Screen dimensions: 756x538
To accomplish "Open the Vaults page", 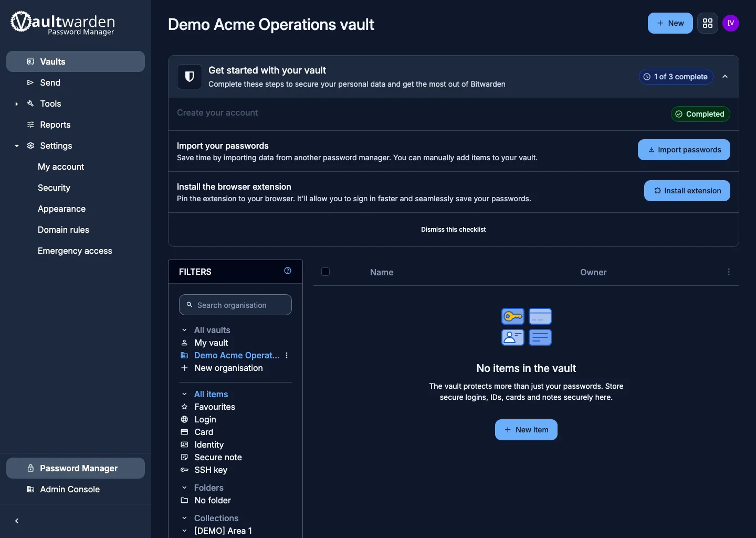I will pos(76,61).
